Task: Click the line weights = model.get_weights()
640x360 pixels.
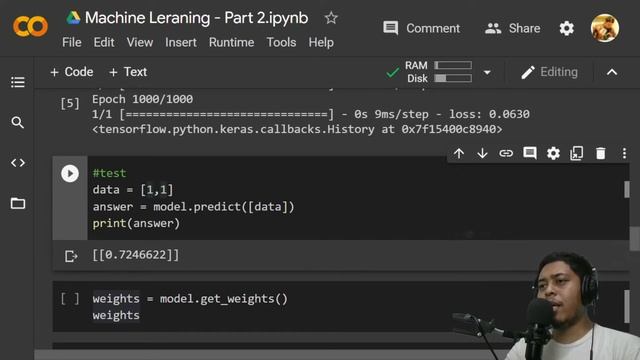Action: (190, 299)
